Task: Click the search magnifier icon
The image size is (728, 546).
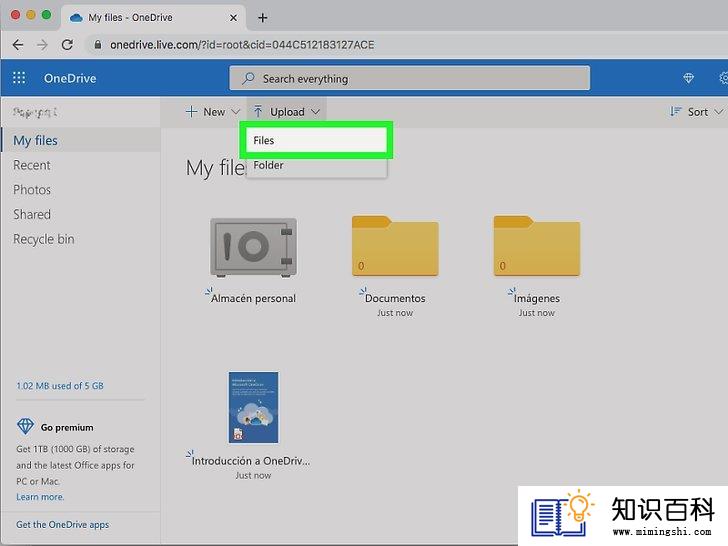Action: [248, 78]
